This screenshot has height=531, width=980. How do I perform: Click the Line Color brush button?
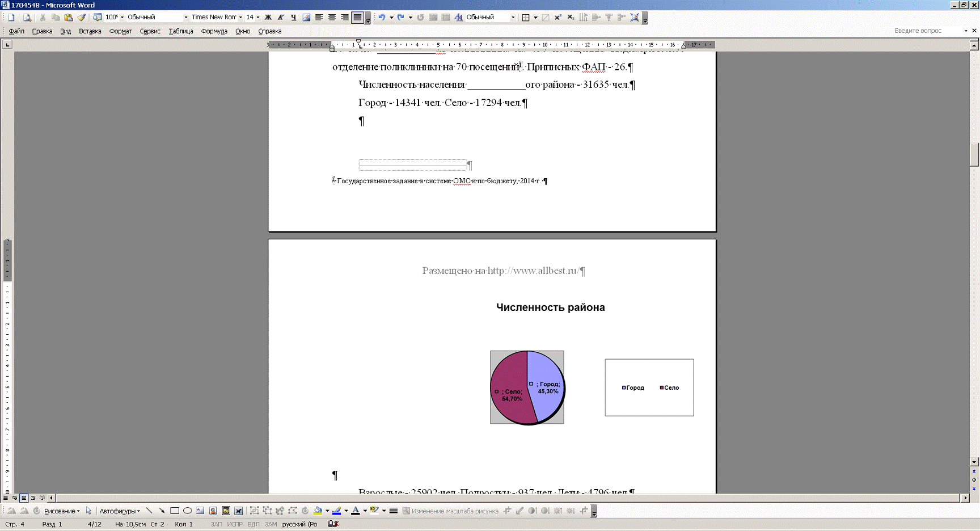coord(337,511)
